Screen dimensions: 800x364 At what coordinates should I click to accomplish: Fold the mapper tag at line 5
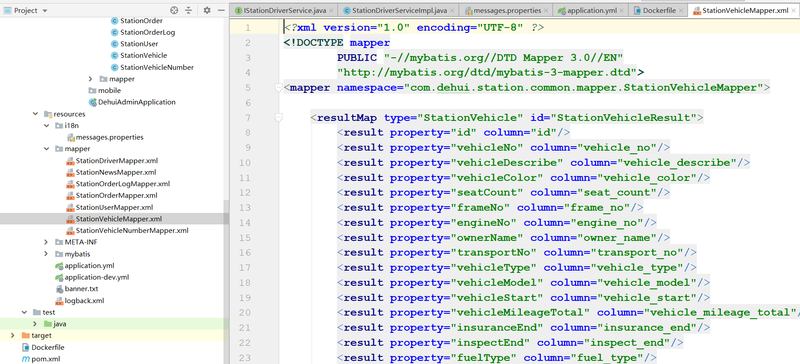(x=278, y=88)
